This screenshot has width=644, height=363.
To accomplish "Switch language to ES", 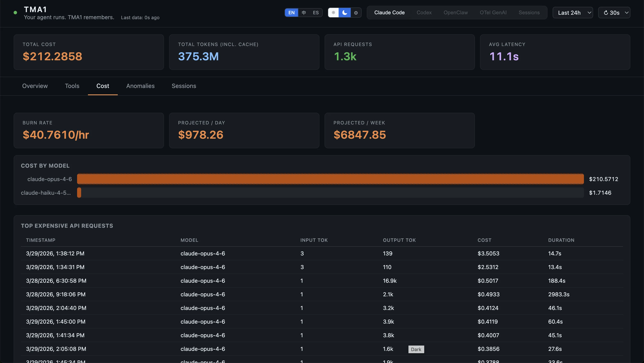I will [315, 13].
